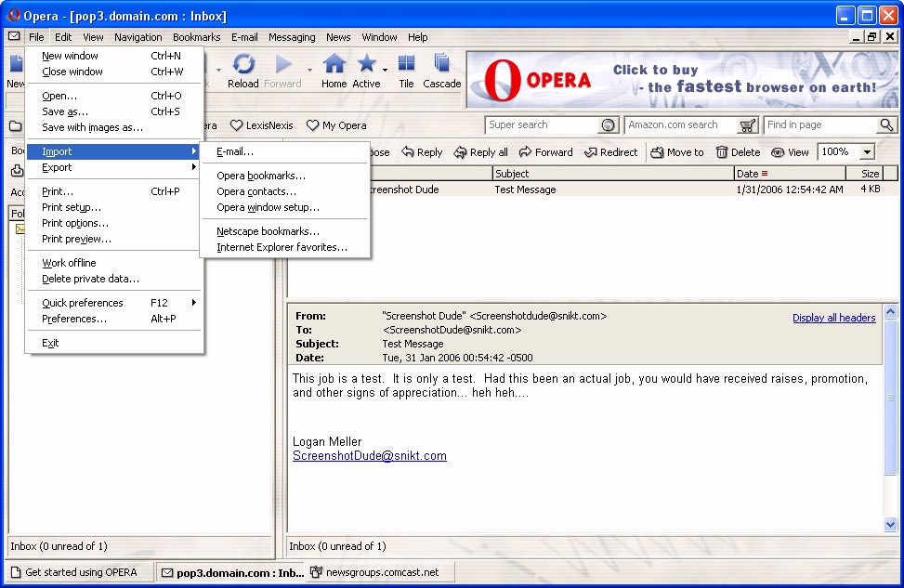
Task: Click the Forward navigation arrow icon
Action: [283, 64]
